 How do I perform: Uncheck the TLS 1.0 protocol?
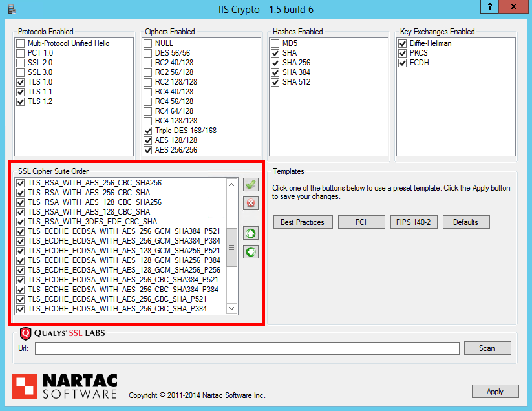coord(21,82)
